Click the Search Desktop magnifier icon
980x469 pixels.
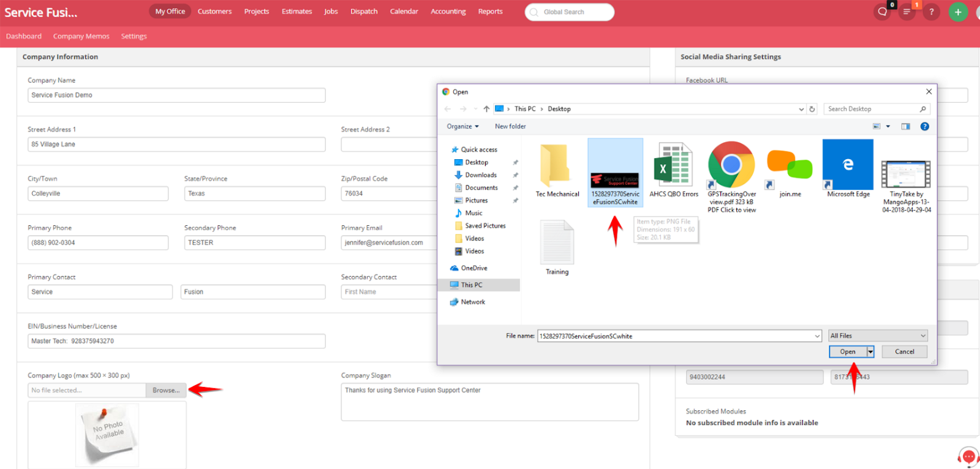(x=922, y=109)
